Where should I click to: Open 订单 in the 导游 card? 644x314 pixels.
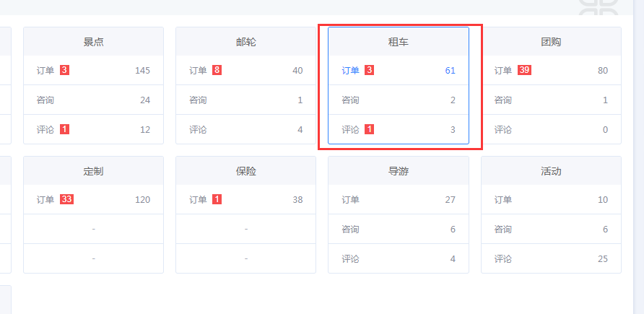click(350, 200)
